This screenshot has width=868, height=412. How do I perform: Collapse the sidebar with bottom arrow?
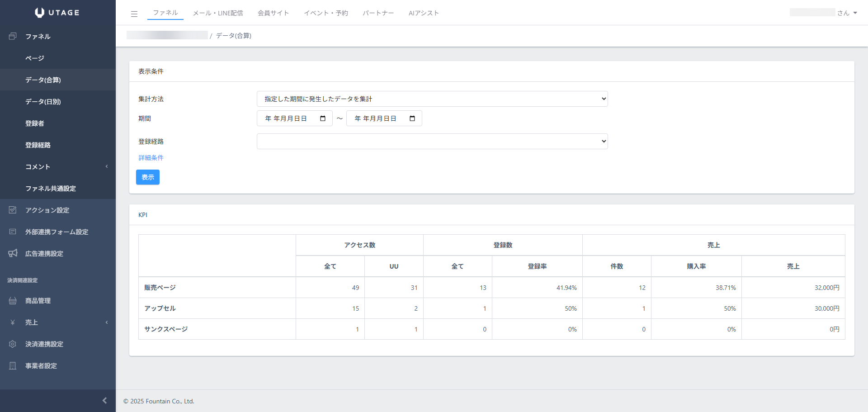[104, 401]
